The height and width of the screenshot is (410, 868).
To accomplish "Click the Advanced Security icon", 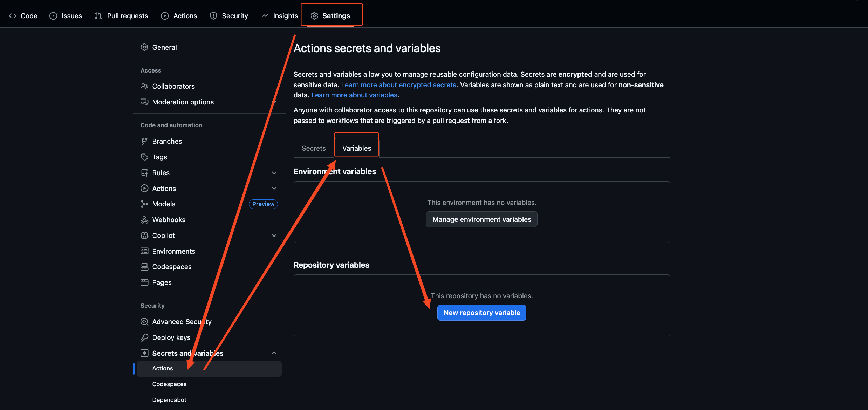I will tap(144, 322).
